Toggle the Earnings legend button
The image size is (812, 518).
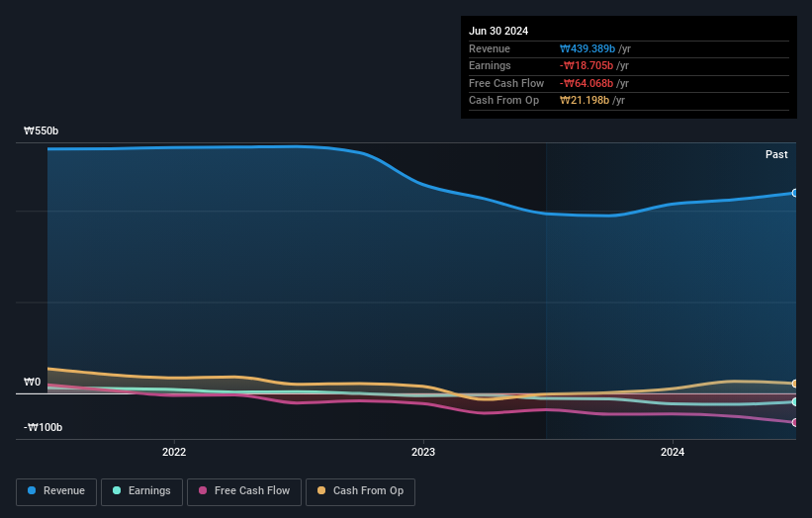coord(141,491)
